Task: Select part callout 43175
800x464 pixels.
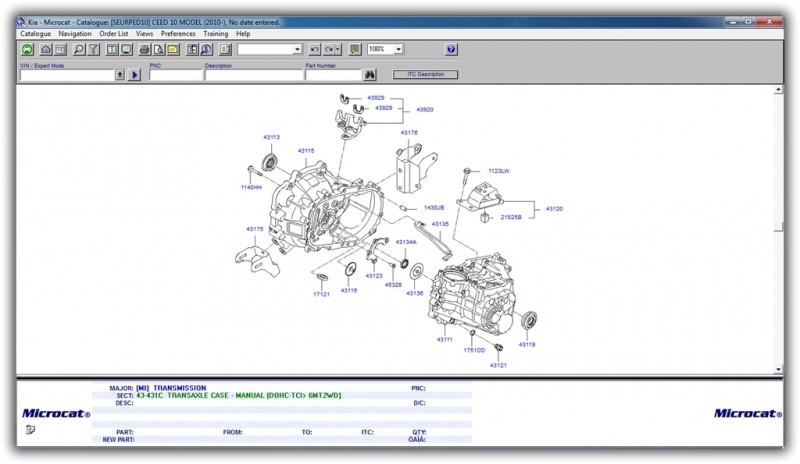Action: point(255,229)
